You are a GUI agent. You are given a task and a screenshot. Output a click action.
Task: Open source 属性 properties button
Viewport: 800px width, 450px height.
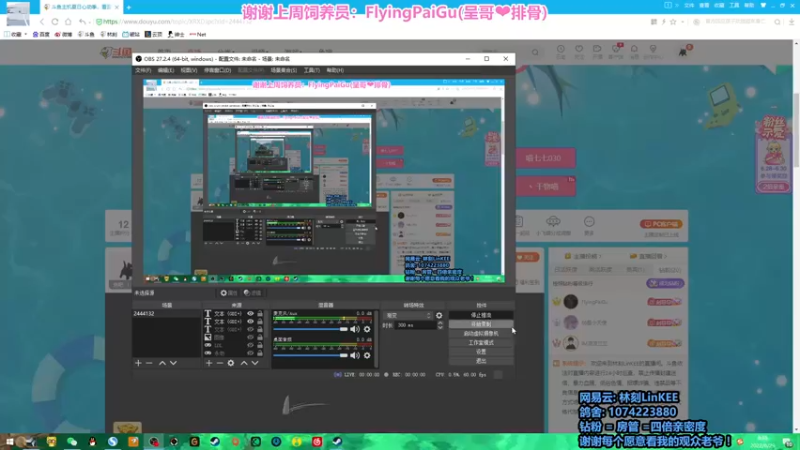pyautogui.click(x=229, y=293)
